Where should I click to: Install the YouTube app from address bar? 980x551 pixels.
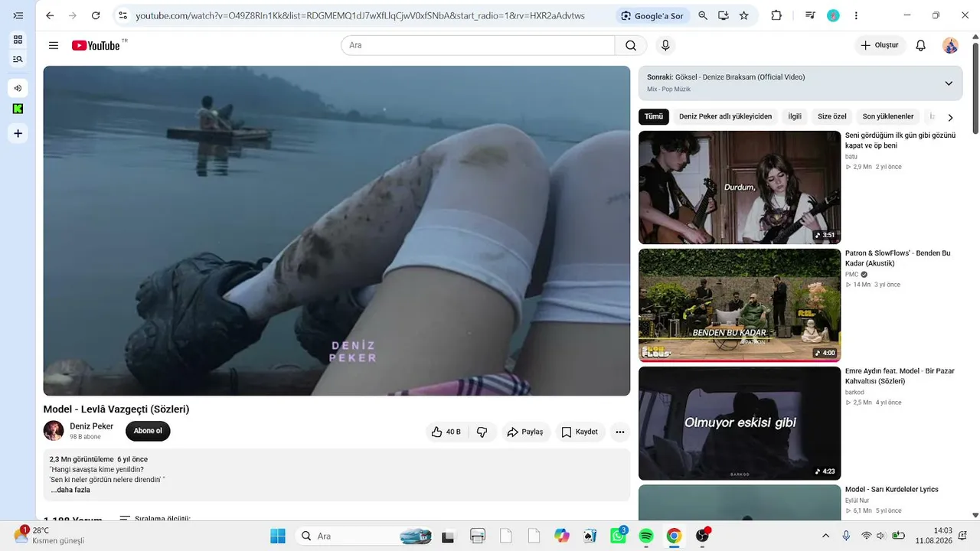(724, 15)
